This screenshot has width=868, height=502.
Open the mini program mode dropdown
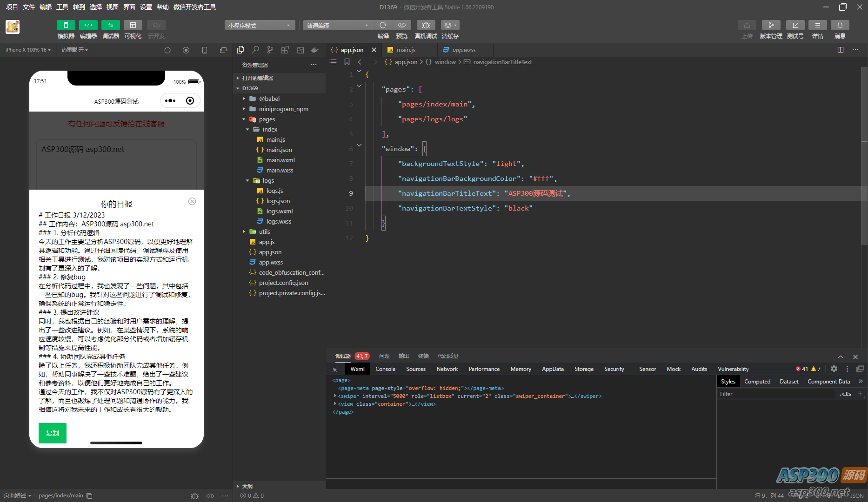259,26
